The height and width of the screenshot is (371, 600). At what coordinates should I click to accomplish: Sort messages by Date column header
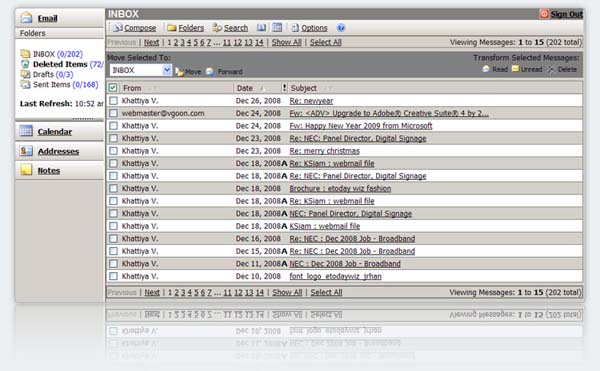point(245,88)
